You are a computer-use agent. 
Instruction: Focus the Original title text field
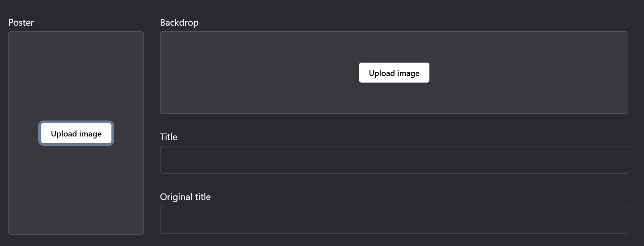click(x=394, y=220)
